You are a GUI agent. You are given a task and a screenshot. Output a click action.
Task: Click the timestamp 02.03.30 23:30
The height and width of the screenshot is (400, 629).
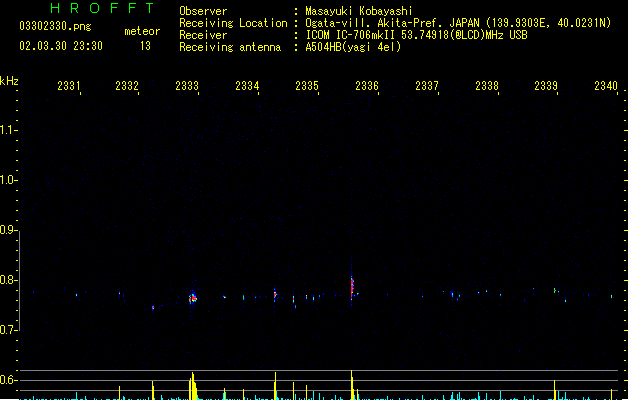pos(61,46)
